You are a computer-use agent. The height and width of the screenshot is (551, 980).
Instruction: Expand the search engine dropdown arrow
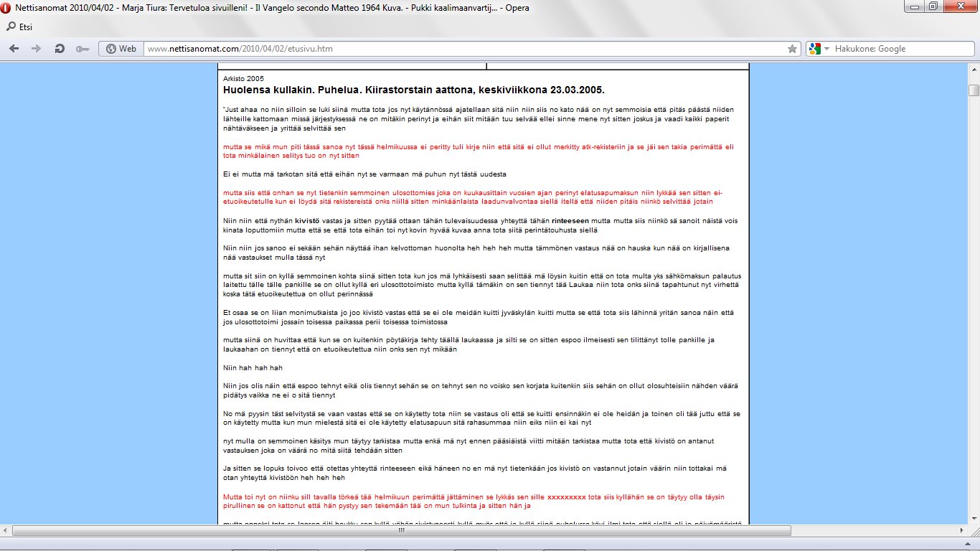826,49
